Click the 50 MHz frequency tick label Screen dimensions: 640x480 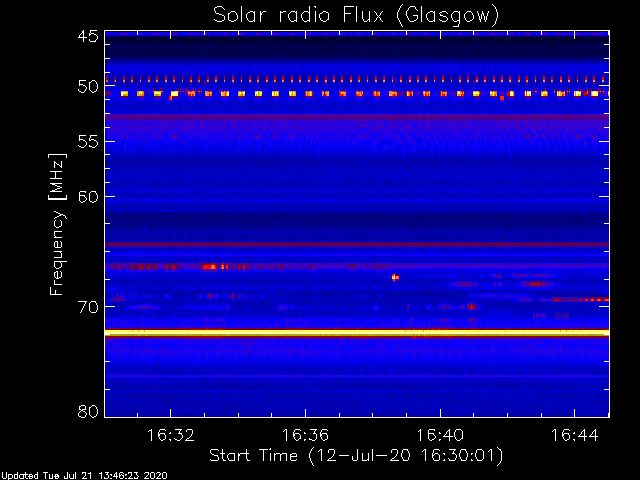tap(88, 87)
